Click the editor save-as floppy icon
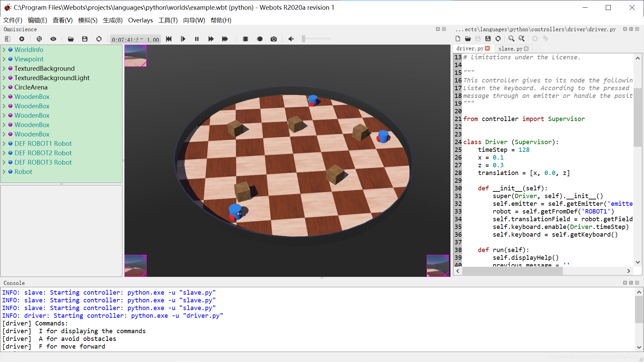Screen dimensions: 644x362 [x=488, y=39]
